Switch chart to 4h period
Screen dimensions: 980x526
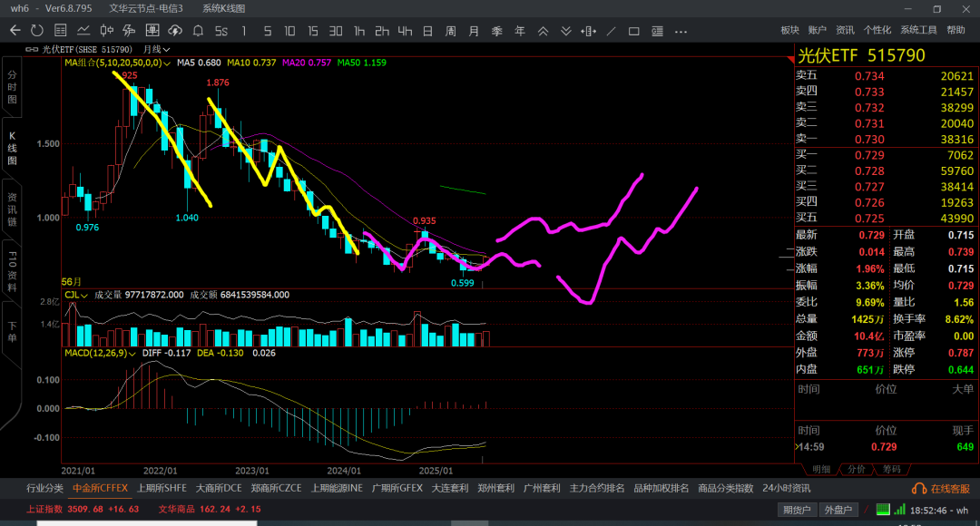[405, 31]
